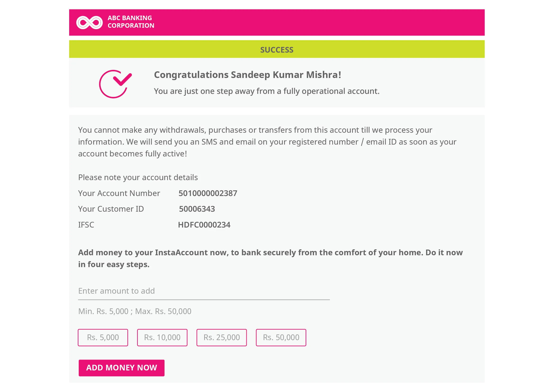The image size is (554, 392).
Task: Focus the Enter amount to add field
Action: pyautogui.click(x=204, y=291)
